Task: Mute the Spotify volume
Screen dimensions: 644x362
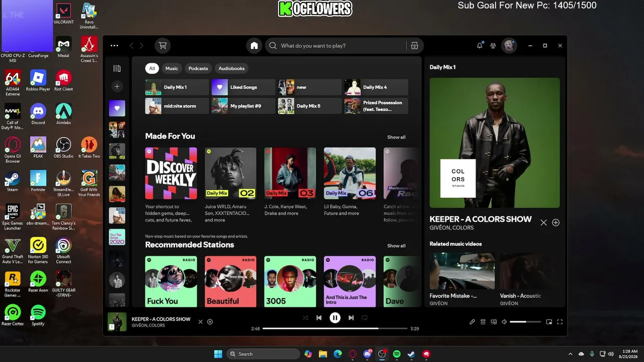Action: 505,322
